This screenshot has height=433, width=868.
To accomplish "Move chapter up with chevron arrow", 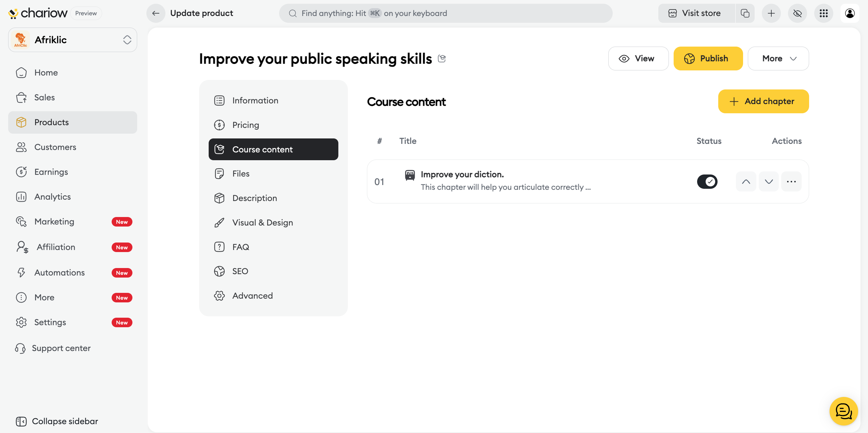I will coord(746,182).
